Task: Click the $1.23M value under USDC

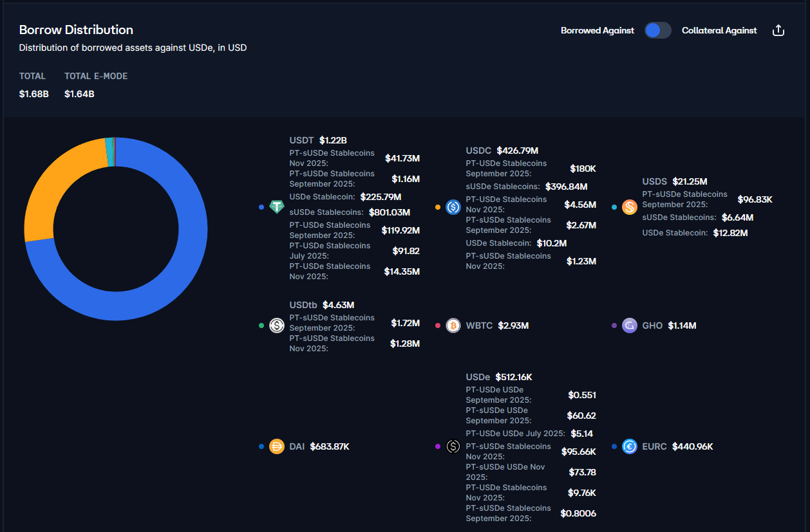Action: (x=581, y=261)
